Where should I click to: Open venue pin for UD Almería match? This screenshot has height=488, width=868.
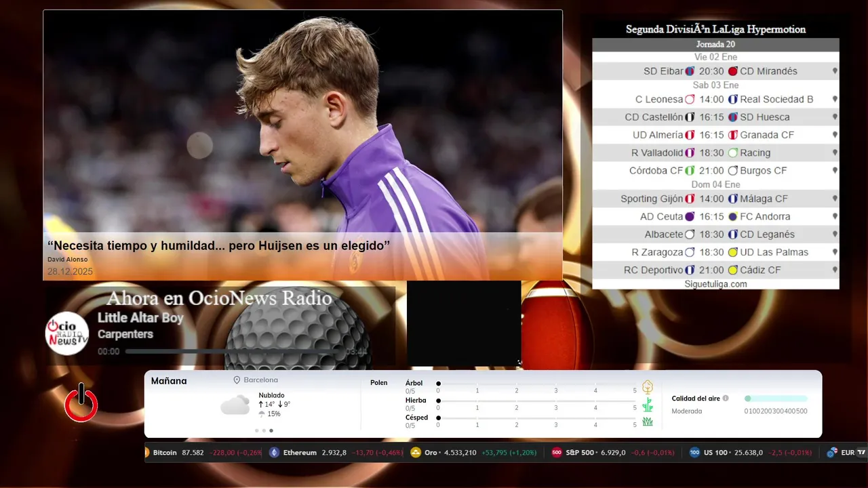click(x=835, y=135)
